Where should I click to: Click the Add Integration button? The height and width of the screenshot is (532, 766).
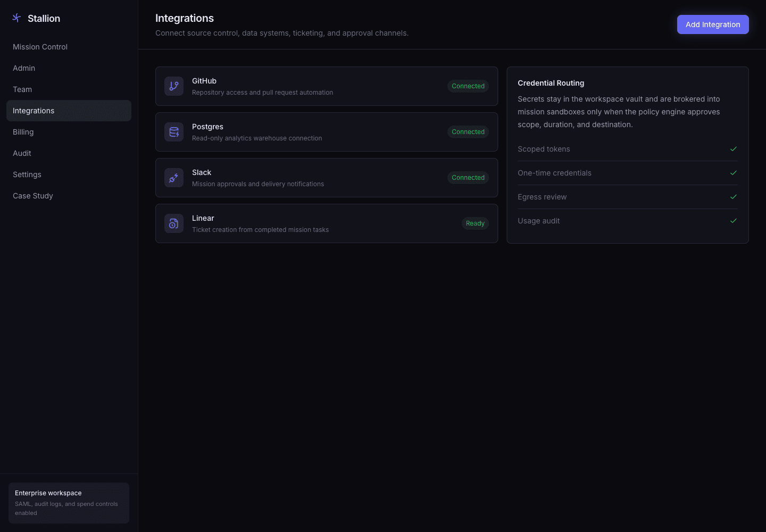pyautogui.click(x=713, y=24)
